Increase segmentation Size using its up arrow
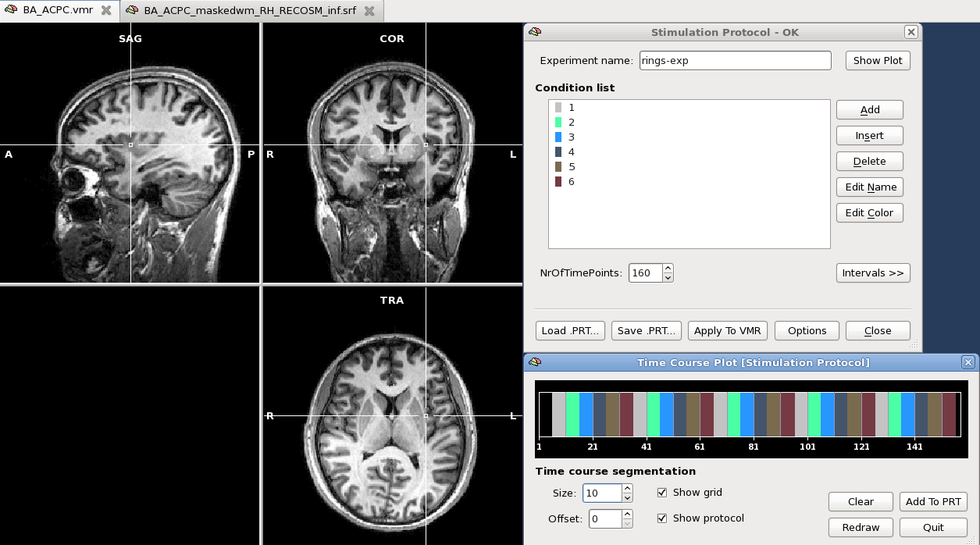Screen dimensions: 980x545 click(626, 489)
